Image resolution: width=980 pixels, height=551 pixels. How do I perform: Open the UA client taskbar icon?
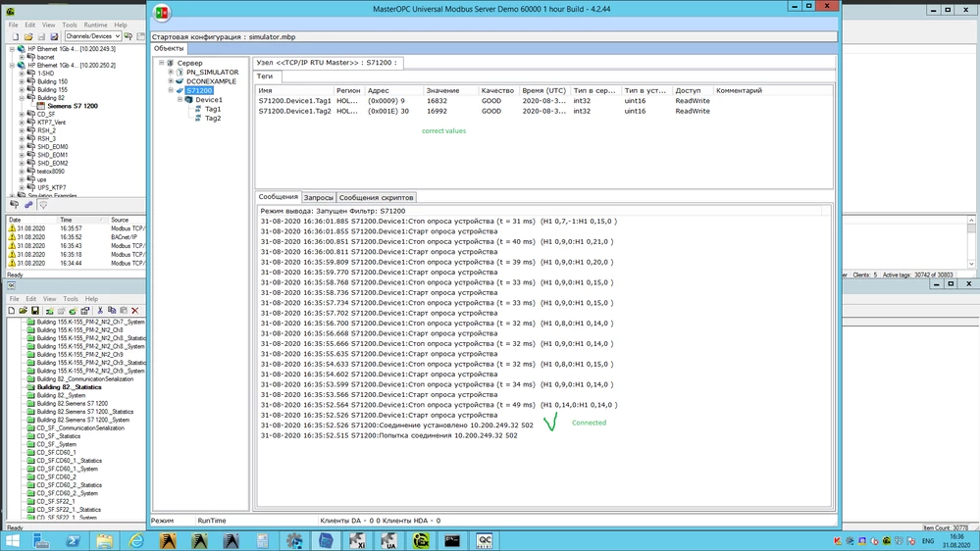point(388,541)
